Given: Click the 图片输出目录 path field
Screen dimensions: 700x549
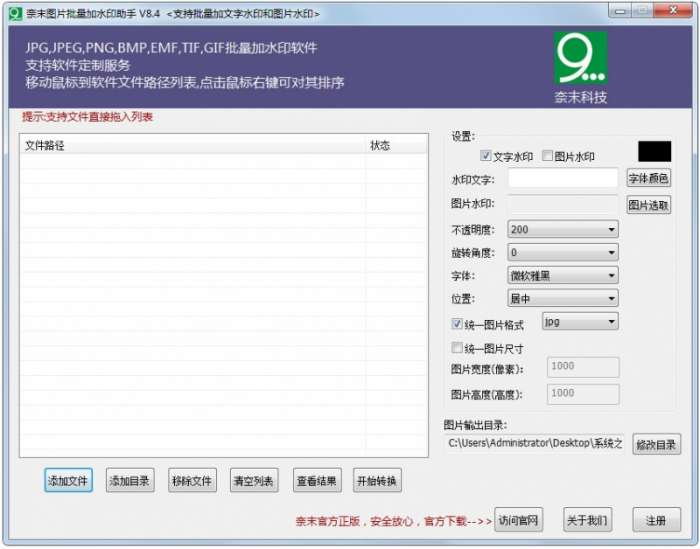Looking at the screenshot, I should point(535,443).
